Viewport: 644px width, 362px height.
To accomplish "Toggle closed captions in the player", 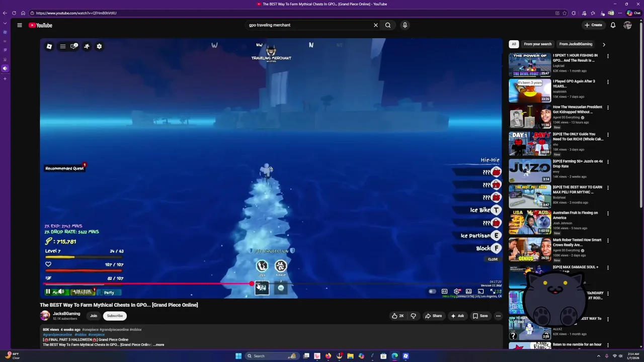I will pos(444,292).
